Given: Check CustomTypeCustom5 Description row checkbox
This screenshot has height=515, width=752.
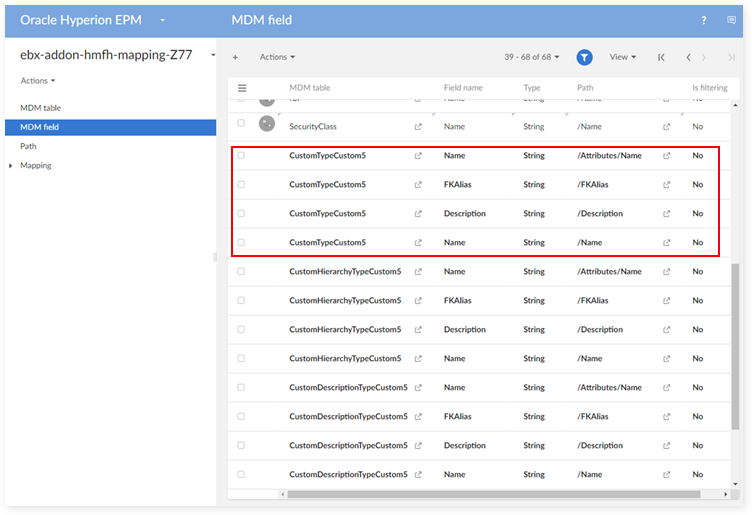Looking at the screenshot, I should [x=241, y=213].
